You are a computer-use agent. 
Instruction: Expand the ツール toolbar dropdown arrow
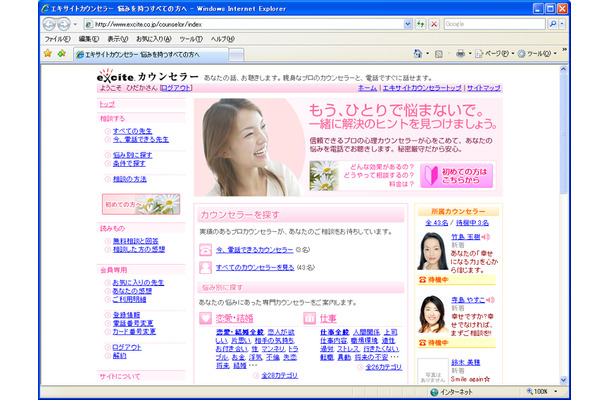pos(555,54)
